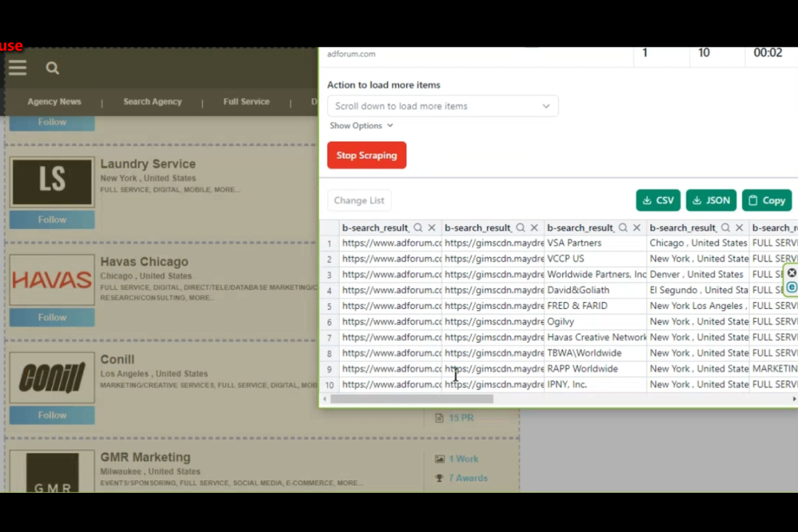Screen dimensions: 798x532
Task: Click the GMR Marketing logo thumbnail
Action: point(52,471)
